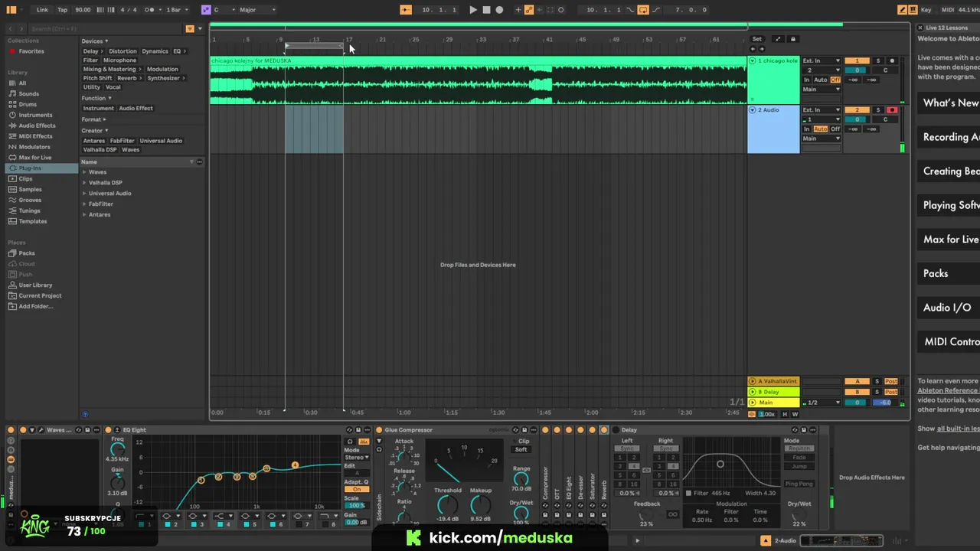Click the Stop transport button
980x551 pixels.
(486, 10)
